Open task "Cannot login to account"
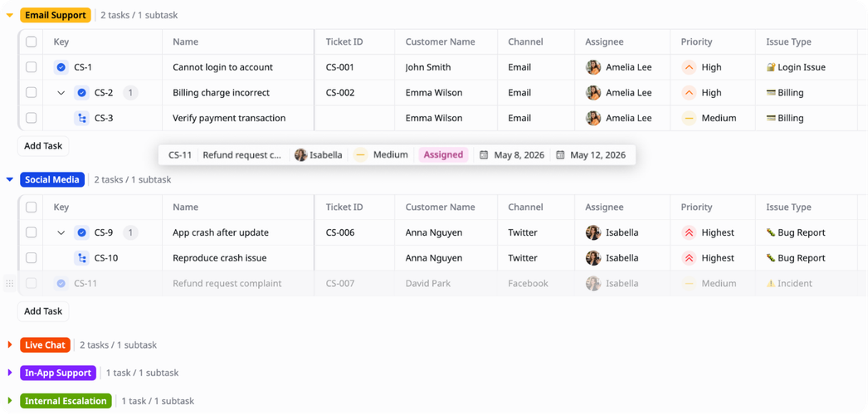The image size is (868, 415). [x=222, y=67]
